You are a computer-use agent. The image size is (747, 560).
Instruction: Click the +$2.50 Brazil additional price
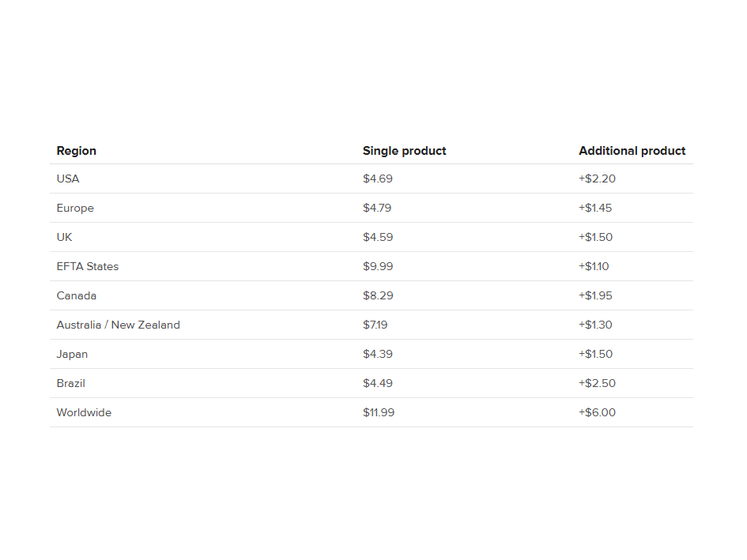[x=597, y=383]
